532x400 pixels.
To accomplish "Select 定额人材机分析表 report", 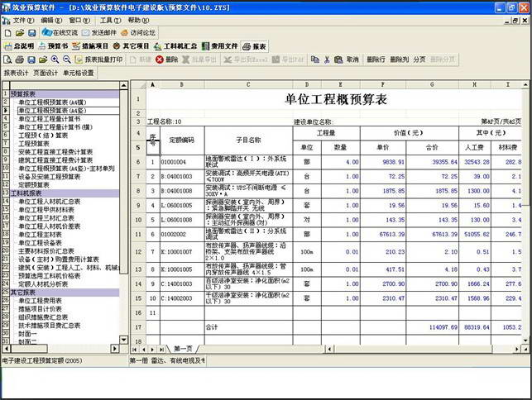I will tap(43, 284).
